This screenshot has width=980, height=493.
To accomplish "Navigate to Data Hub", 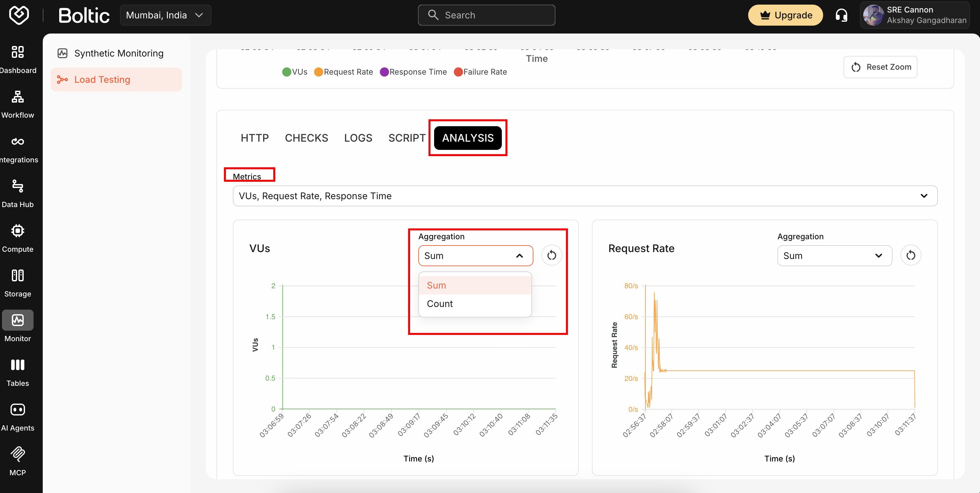I will click(x=18, y=192).
